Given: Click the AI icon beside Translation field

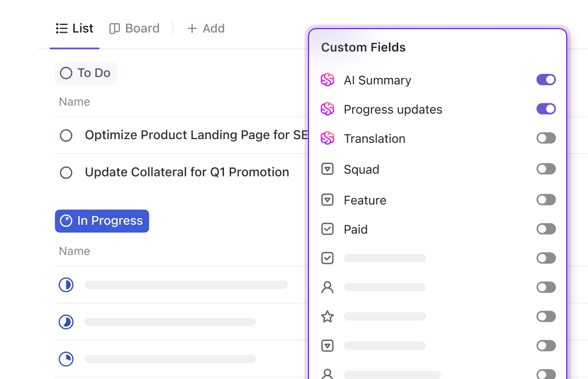Looking at the screenshot, I should [327, 138].
